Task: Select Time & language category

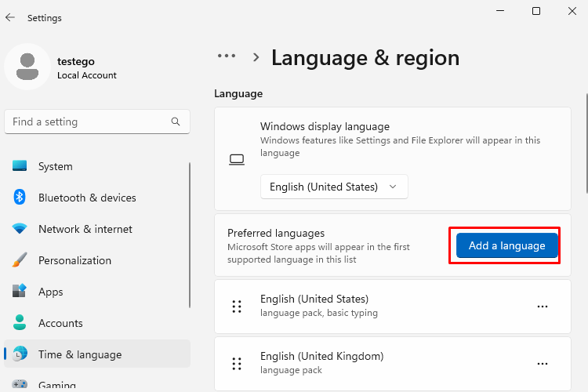Action: [97, 354]
